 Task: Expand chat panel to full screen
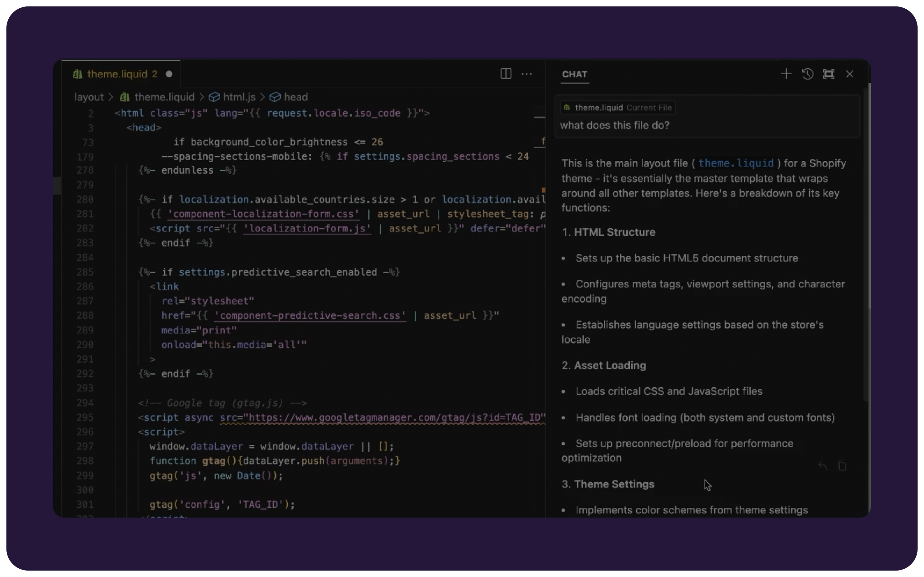click(x=828, y=74)
